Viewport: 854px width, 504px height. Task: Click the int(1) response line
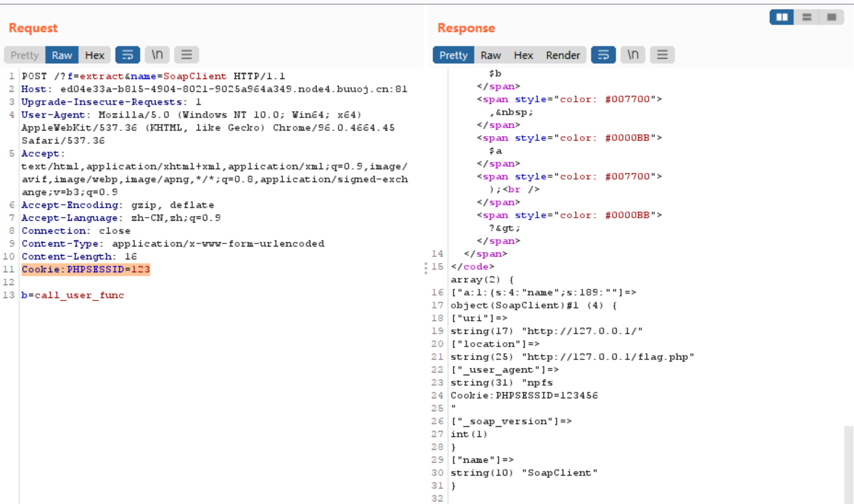pyautogui.click(x=469, y=434)
